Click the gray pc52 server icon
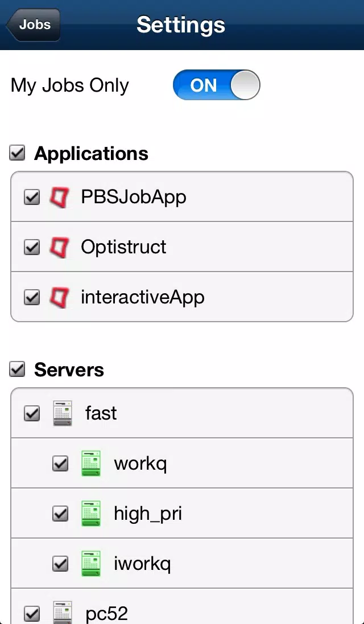 tap(63, 613)
